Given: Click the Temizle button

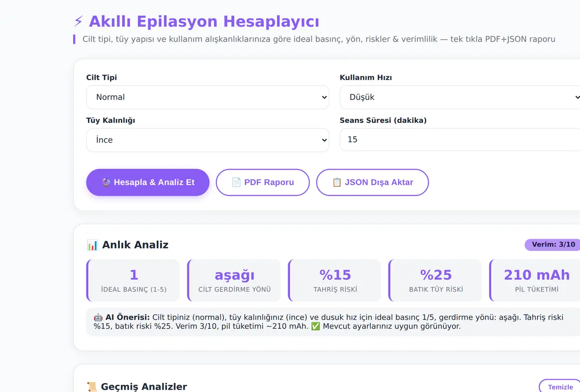Looking at the screenshot, I should [x=560, y=387].
